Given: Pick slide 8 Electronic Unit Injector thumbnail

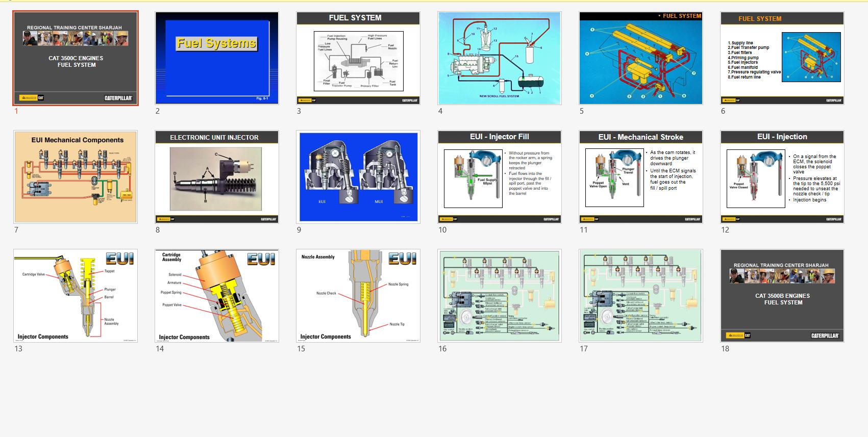Looking at the screenshot, I should 217,177.
